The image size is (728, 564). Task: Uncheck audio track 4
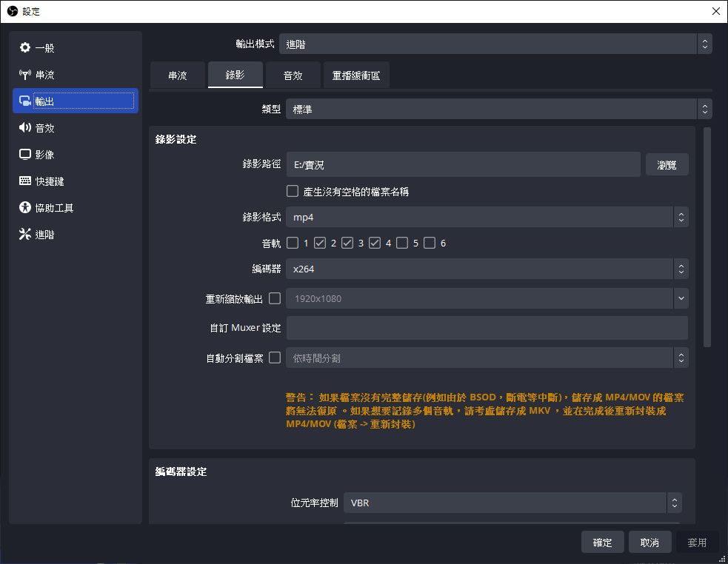(375, 243)
